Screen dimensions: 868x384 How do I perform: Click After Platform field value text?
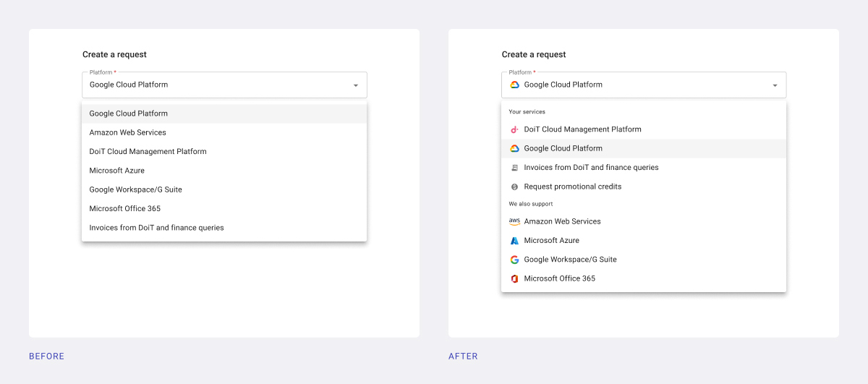563,85
